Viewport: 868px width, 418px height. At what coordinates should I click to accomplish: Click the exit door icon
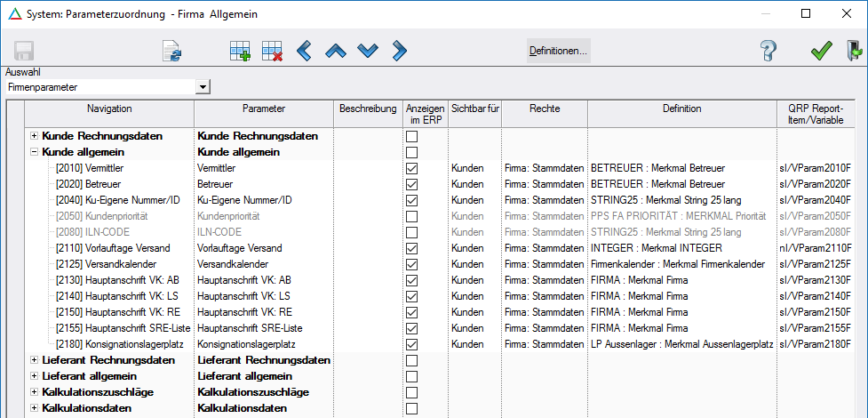pos(854,52)
